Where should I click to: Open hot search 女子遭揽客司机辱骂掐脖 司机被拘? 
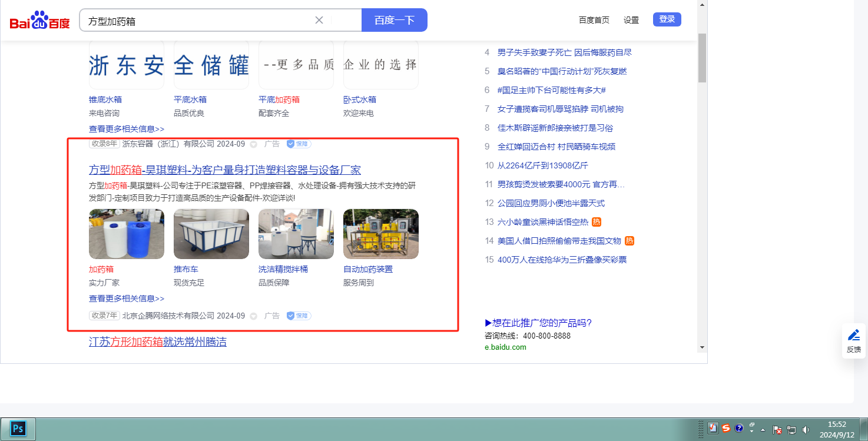tap(561, 109)
